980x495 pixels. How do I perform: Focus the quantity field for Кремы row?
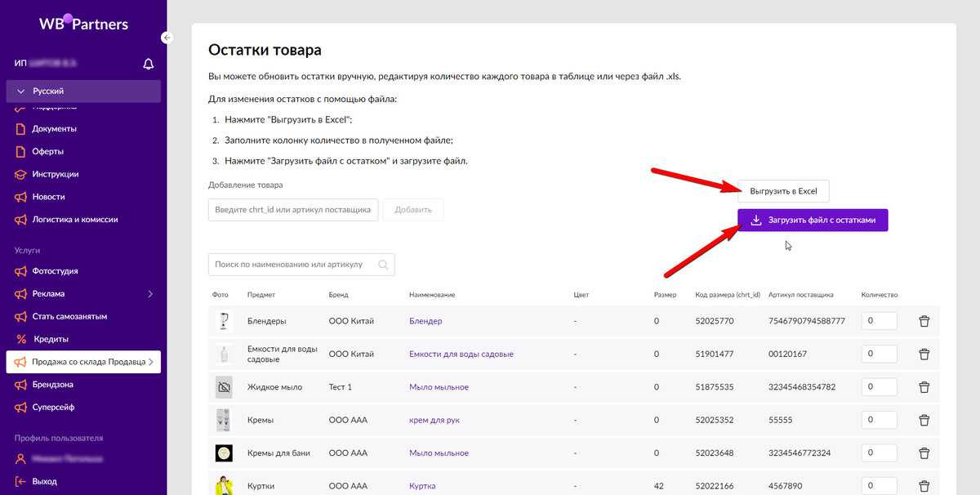point(879,420)
